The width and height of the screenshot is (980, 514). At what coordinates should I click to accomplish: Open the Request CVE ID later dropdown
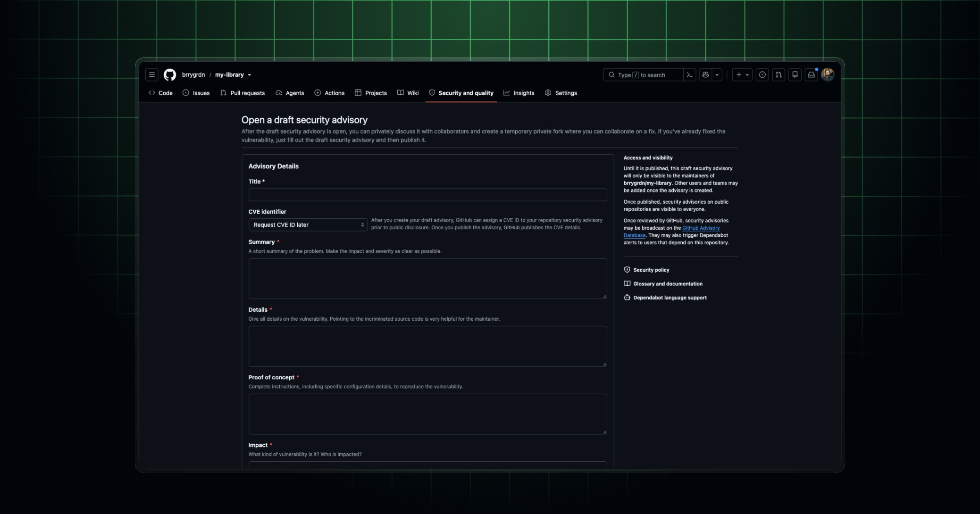click(308, 225)
